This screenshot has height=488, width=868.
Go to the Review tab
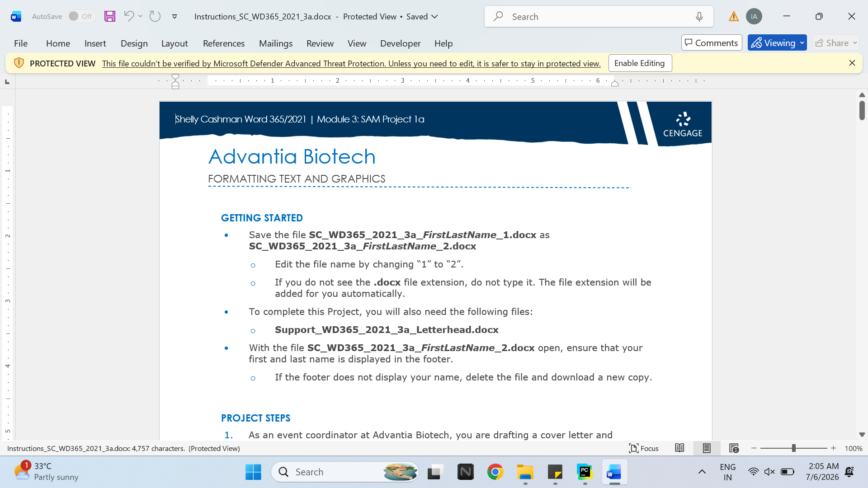coord(320,43)
